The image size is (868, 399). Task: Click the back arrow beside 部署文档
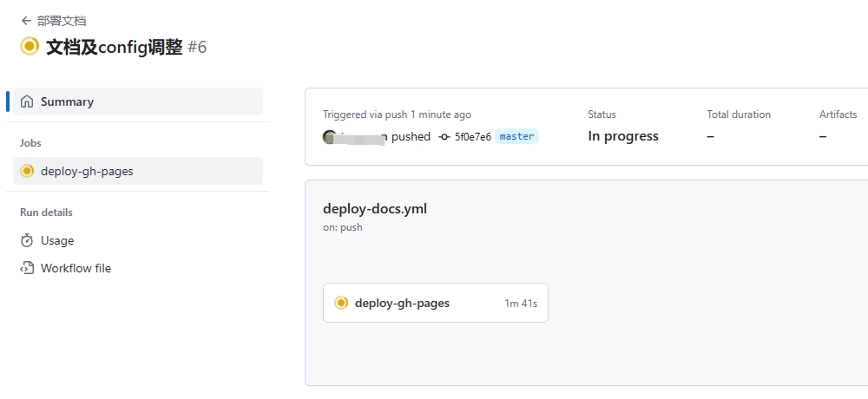click(x=25, y=21)
